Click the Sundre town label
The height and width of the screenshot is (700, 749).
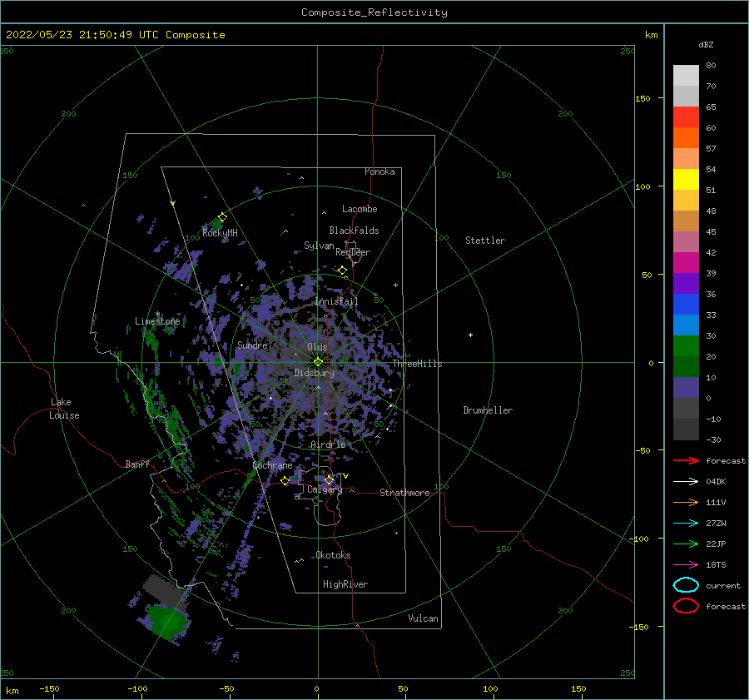tap(252, 345)
